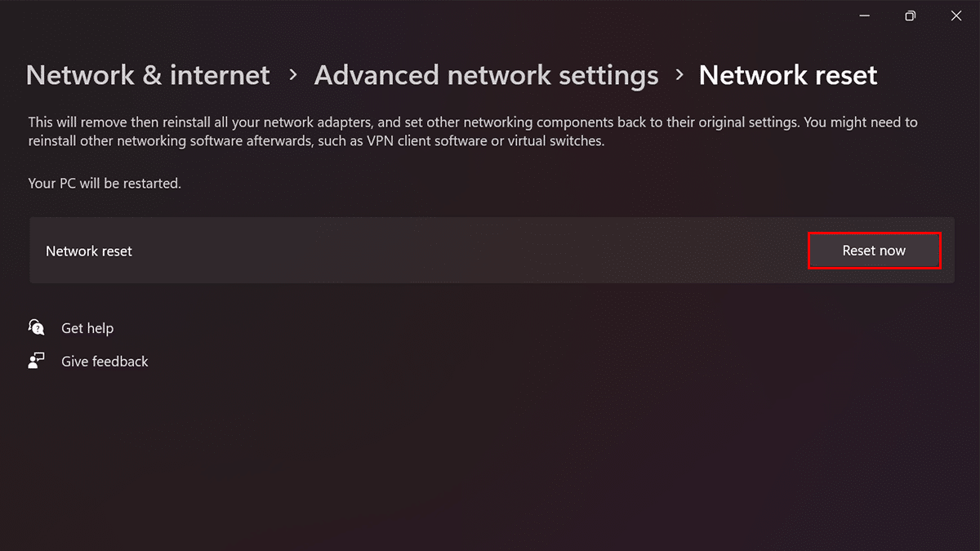Click the Network reset page heading
Viewport: 980px width, 551px height.
click(788, 75)
